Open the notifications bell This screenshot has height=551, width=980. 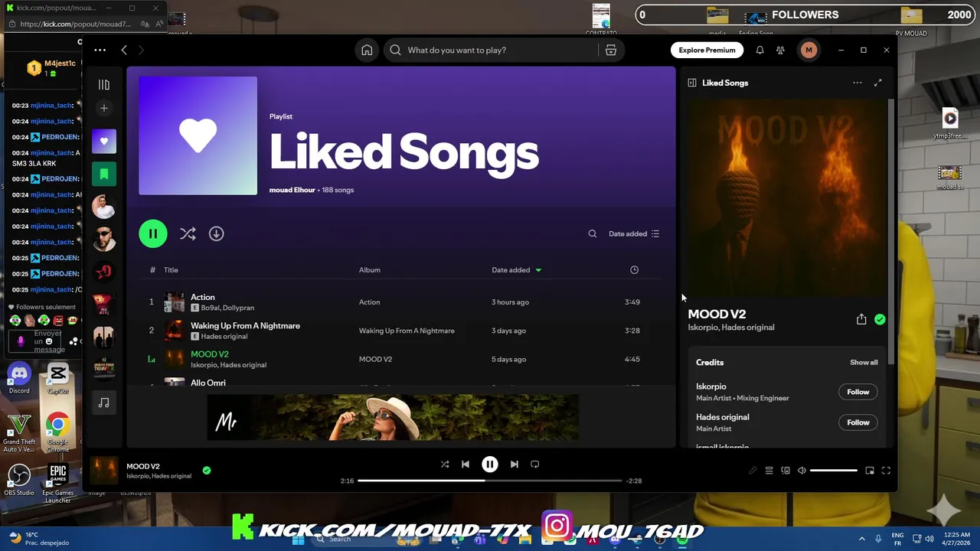(759, 50)
